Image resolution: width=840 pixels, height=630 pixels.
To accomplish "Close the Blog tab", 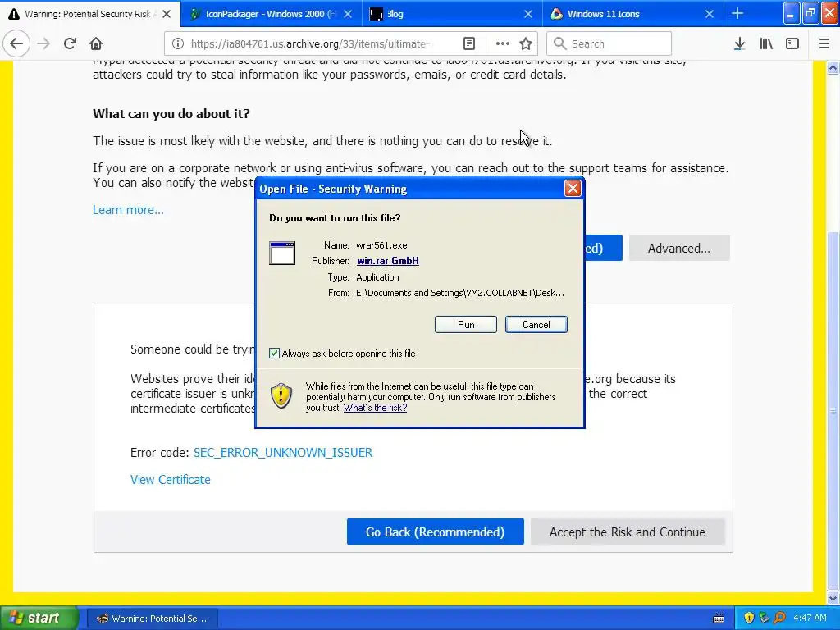I will click(x=528, y=14).
